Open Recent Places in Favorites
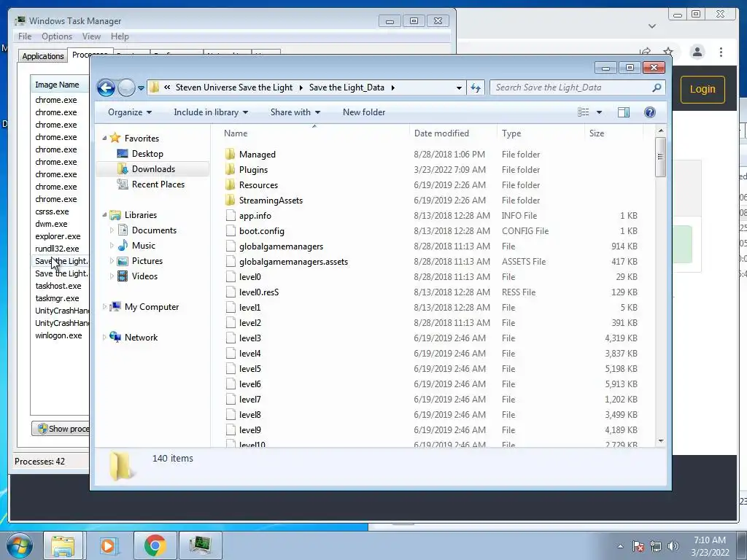Viewport: 747px width, 560px height. (158, 184)
